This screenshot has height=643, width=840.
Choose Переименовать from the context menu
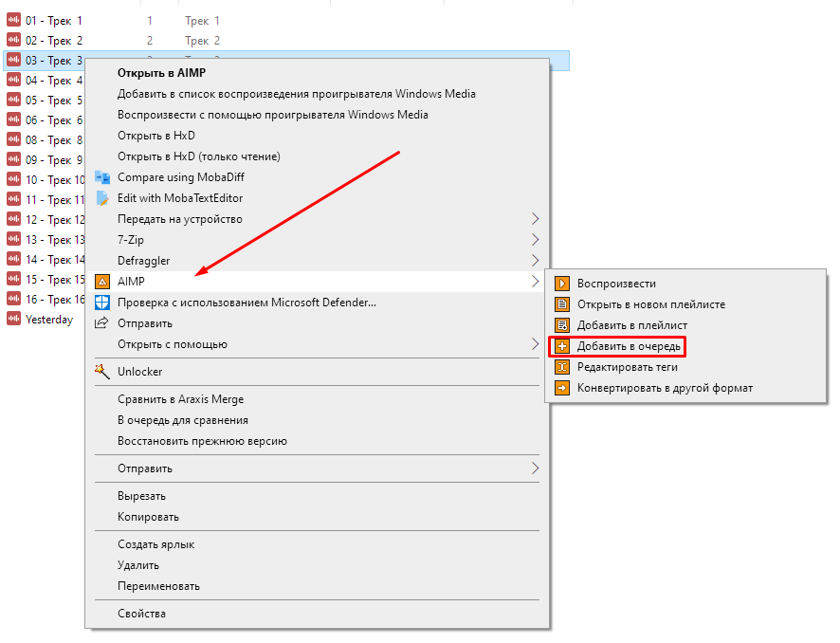[x=158, y=586]
